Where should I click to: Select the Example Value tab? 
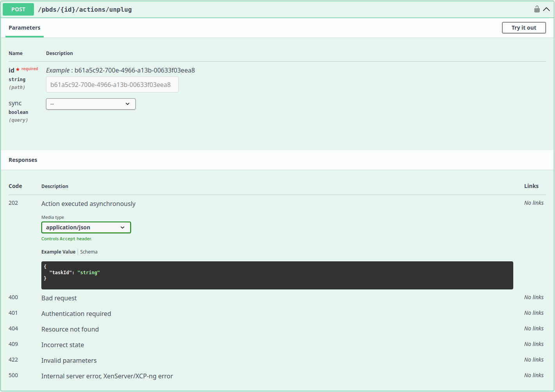(x=58, y=252)
